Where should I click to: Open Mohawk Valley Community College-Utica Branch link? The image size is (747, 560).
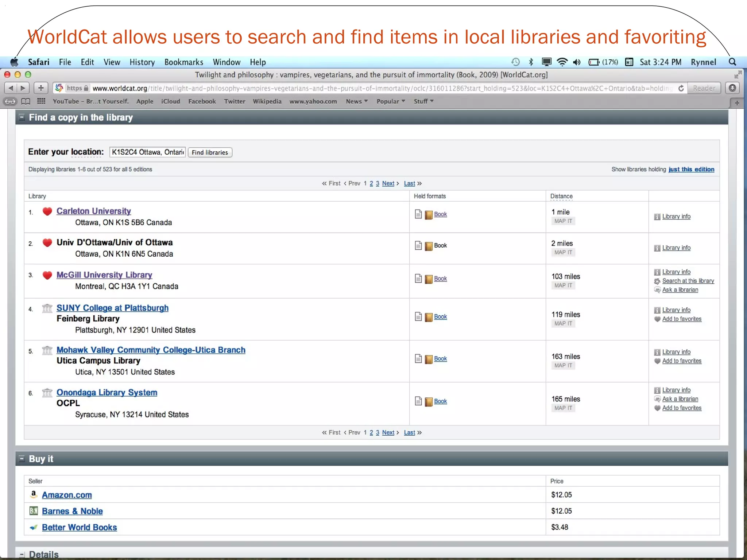[x=151, y=350]
